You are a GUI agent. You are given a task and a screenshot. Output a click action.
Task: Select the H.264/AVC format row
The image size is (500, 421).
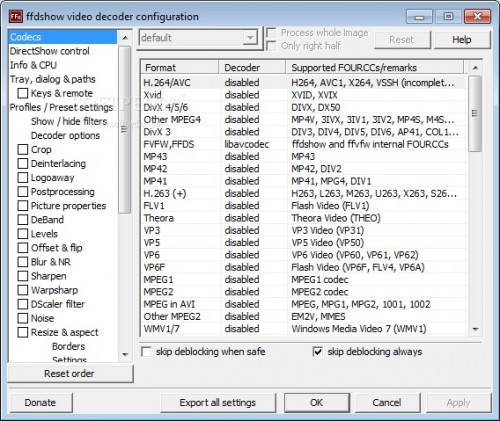pyautogui.click(x=303, y=83)
